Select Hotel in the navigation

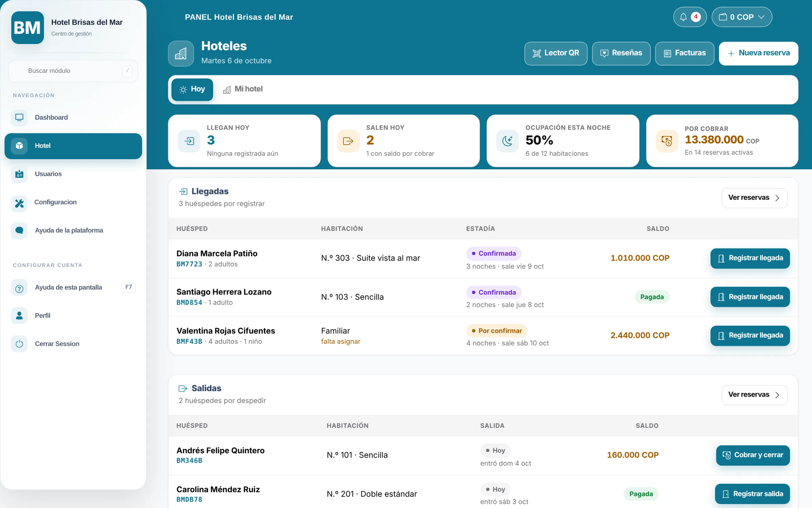[x=73, y=146]
